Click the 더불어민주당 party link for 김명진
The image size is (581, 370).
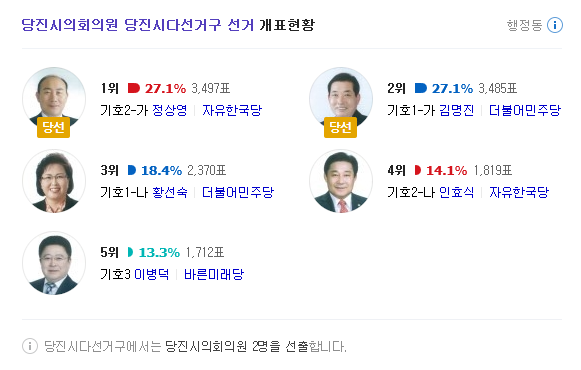(x=525, y=110)
